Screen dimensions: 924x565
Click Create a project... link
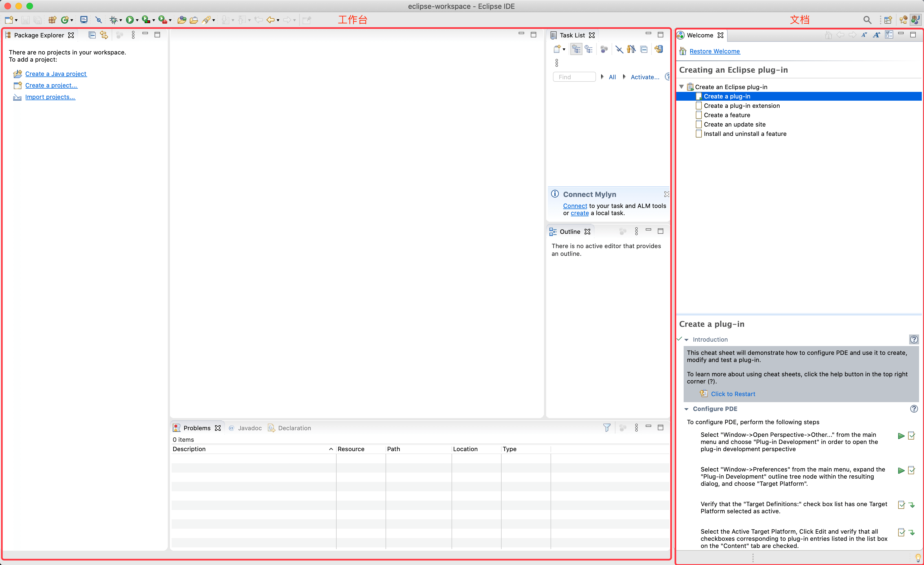coord(51,85)
